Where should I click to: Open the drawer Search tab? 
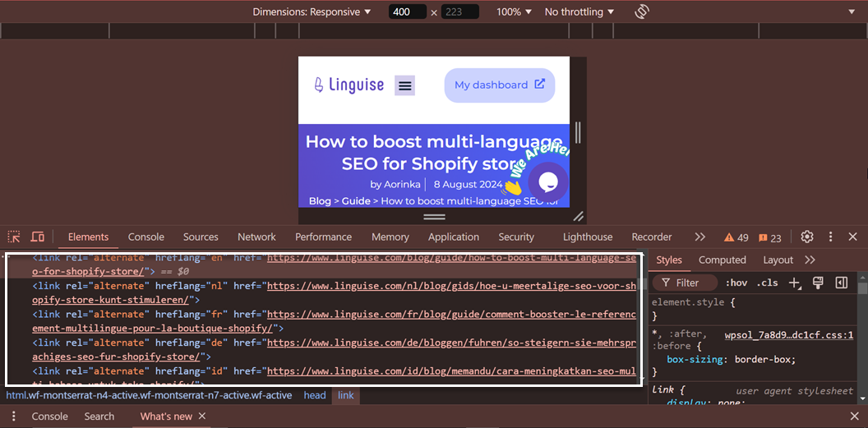tap(99, 416)
